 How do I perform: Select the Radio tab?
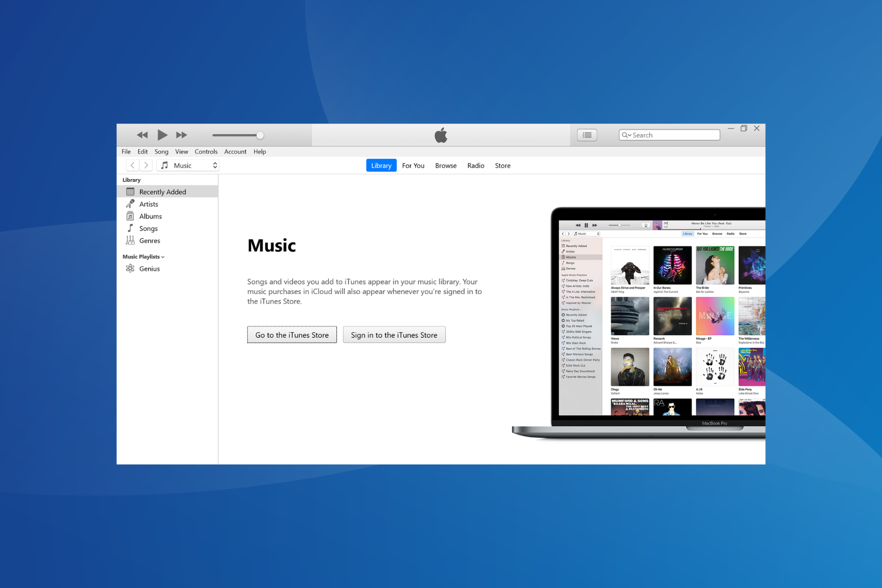click(x=476, y=165)
